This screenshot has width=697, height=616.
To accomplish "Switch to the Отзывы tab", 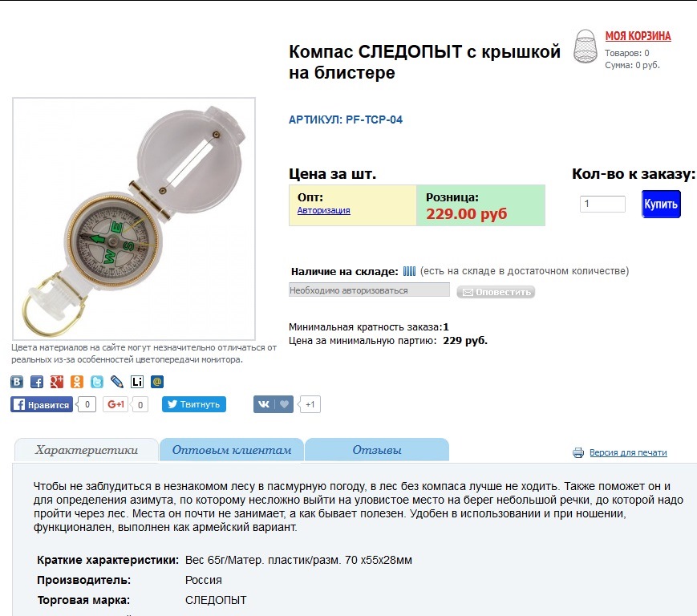I will [x=377, y=450].
